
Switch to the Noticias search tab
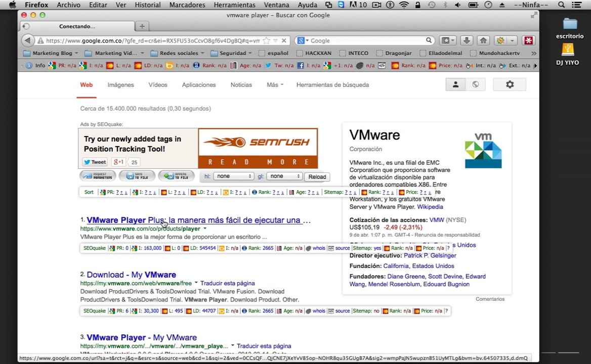pos(241,85)
